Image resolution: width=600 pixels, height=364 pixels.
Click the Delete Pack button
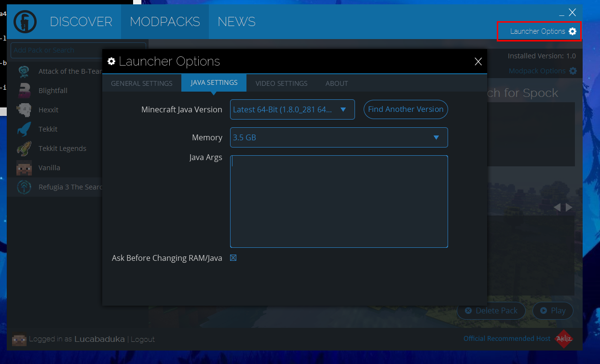point(491,310)
